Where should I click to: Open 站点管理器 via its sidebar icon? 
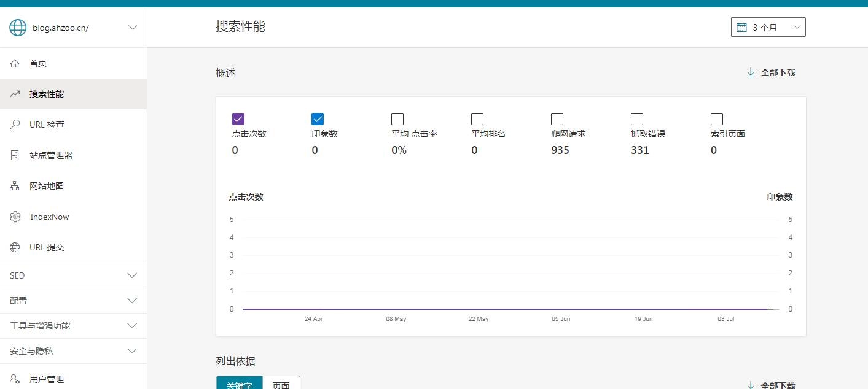(x=15, y=155)
